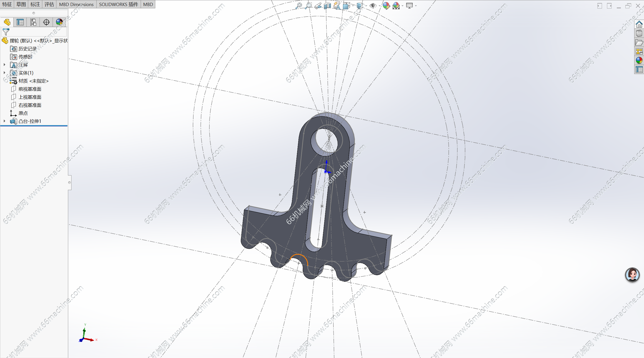Click the Display Style cube icon

pyautogui.click(x=360, y=6)
